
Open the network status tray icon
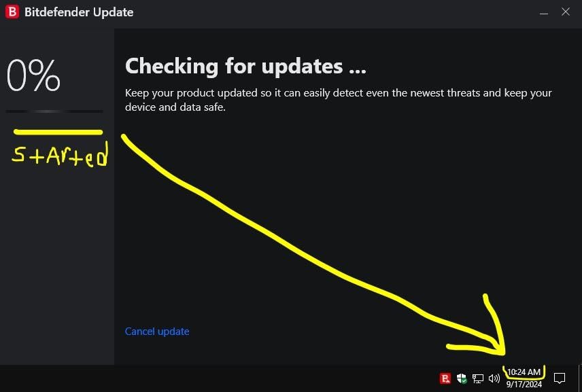click(478, 378)
